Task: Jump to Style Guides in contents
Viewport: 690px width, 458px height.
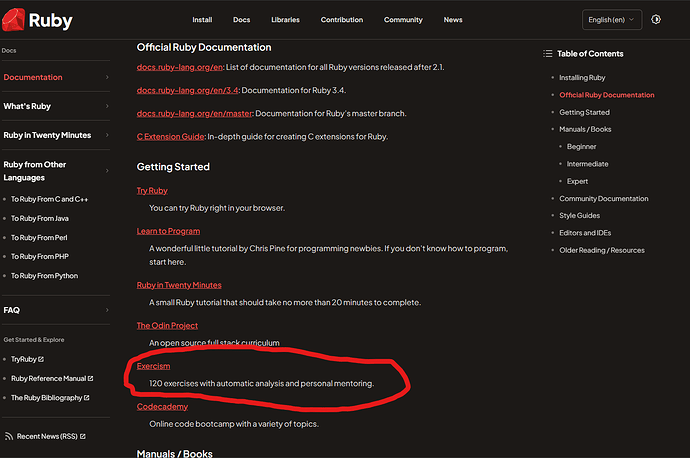Action: coord(579,216)
